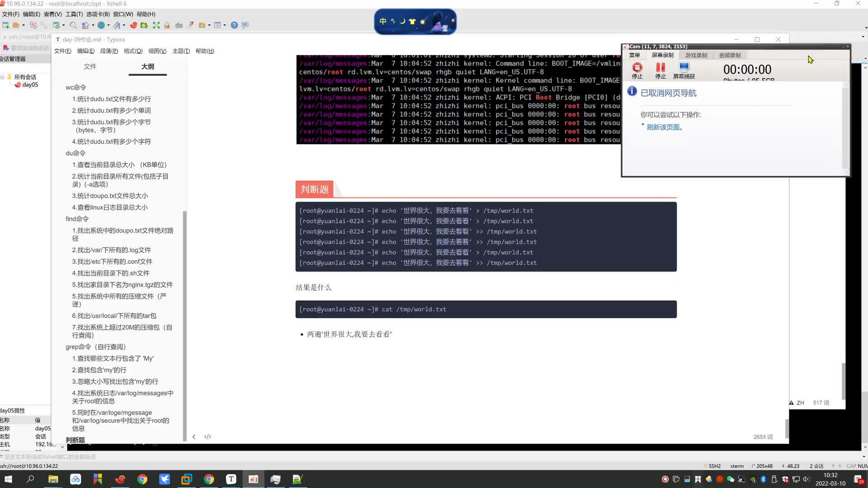This screenshot has width=868, height=488.
Task: Click the blue help question-mark icon
Action: 234,25
